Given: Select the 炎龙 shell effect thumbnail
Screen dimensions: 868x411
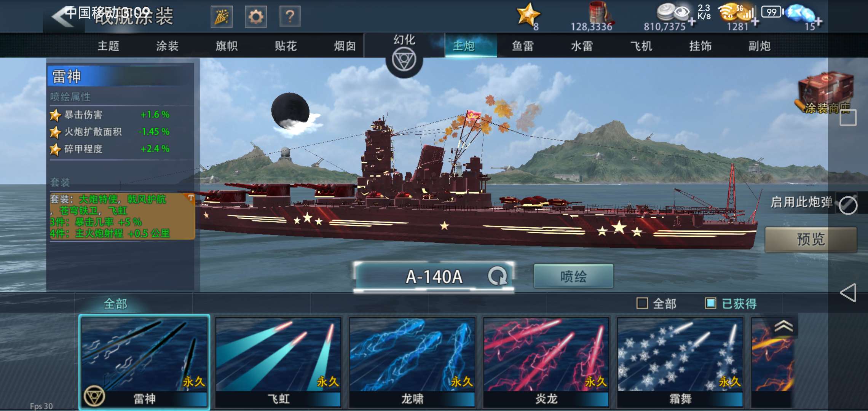Looking at the screenshot, I should 546,362.
